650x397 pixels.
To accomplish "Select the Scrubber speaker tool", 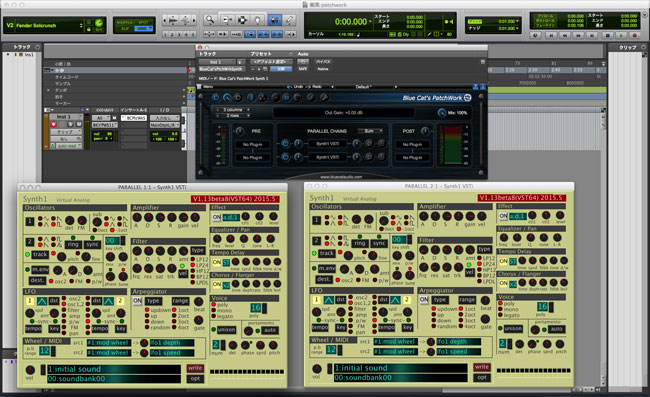I will (274, 20).
